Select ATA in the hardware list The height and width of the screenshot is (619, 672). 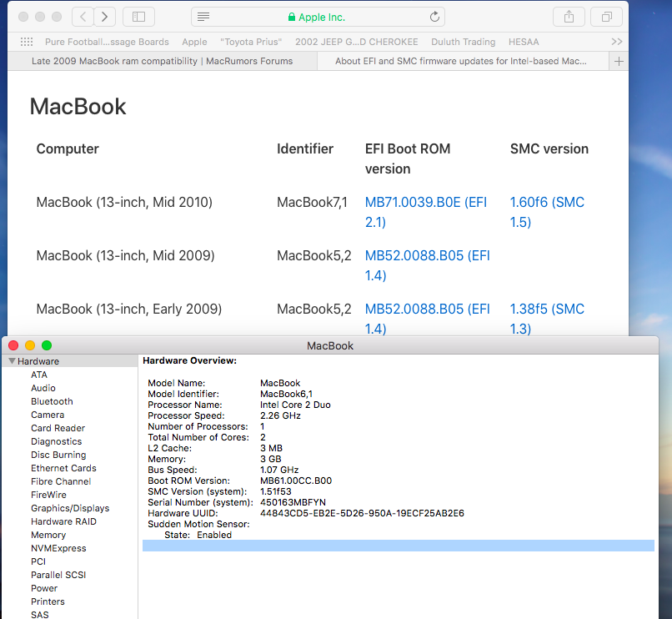click(39, 375)
